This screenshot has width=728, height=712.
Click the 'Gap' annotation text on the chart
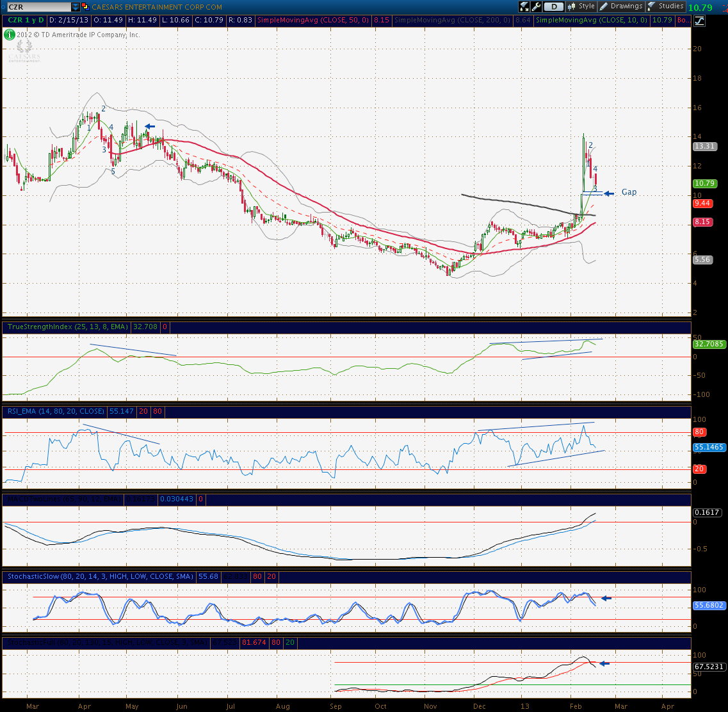629,192
